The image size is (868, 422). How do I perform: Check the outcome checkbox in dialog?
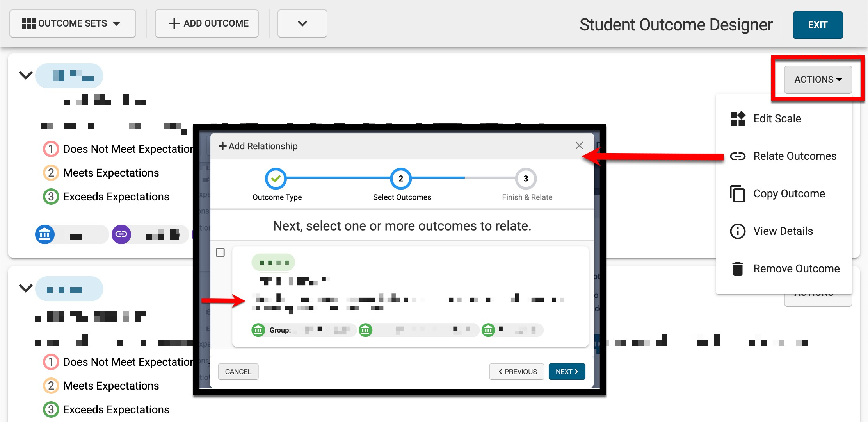(221, 252)
